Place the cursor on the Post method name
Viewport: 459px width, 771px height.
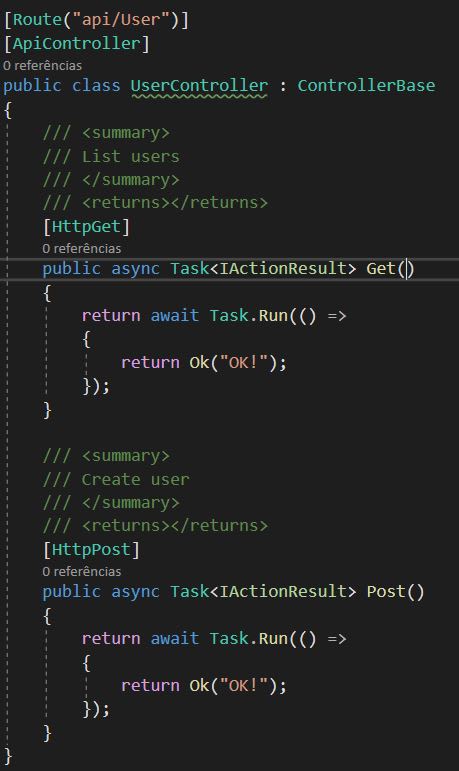[x=386, y=592]
